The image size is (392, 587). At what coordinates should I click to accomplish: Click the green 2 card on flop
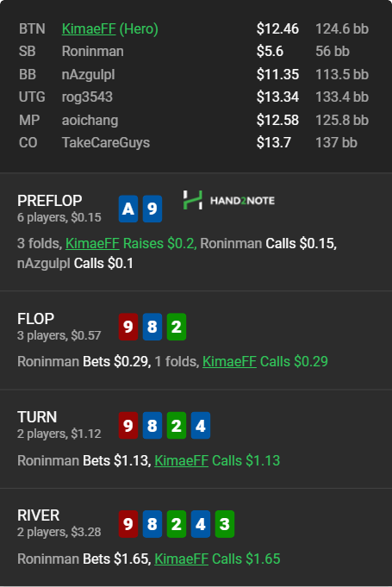pos(176,327)
